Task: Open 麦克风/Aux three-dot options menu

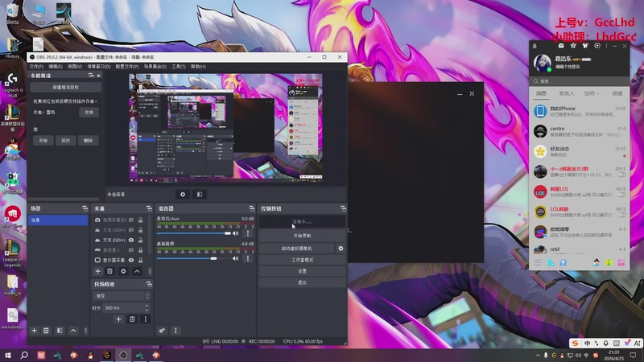Action: click(x=248, y=233)
